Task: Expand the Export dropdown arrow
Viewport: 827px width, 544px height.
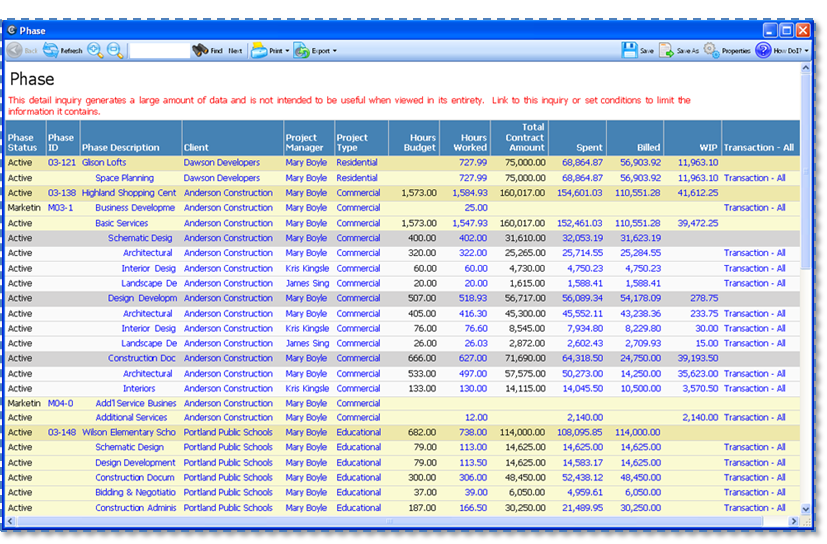Action: tap(335, 51)
